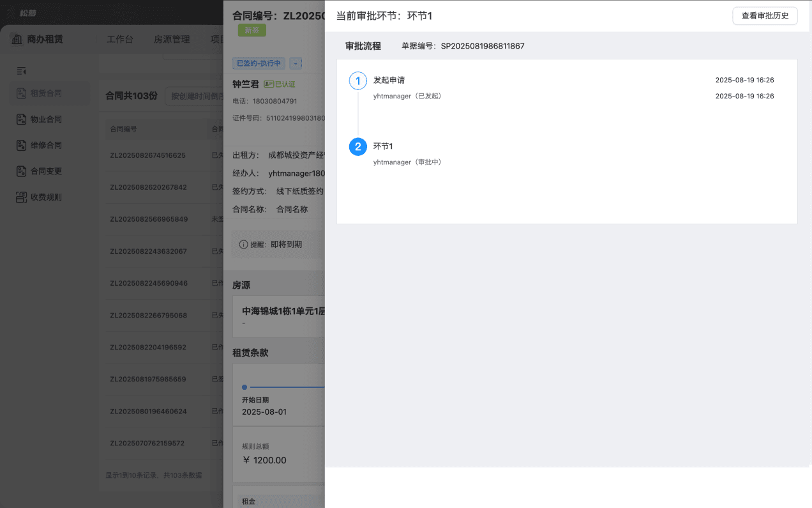The image size is (812, 508).
Task: Select contract row ZL2025080196460624
Action: pos(161,411)
